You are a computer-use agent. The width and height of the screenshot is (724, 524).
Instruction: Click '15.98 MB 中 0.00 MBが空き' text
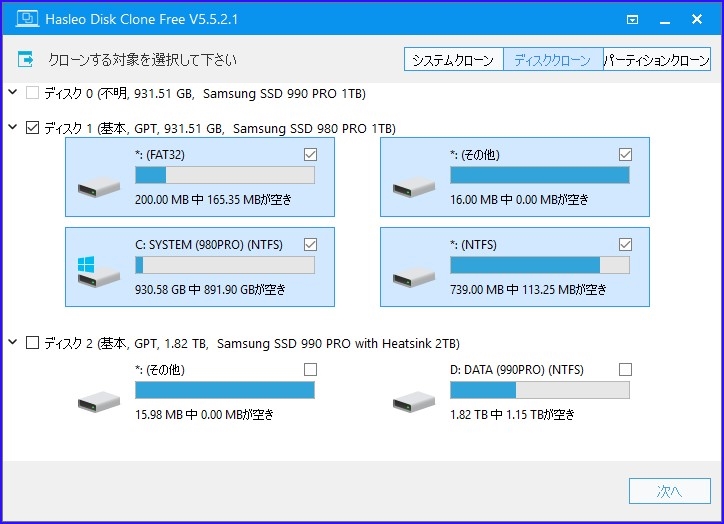coord(205,415)
